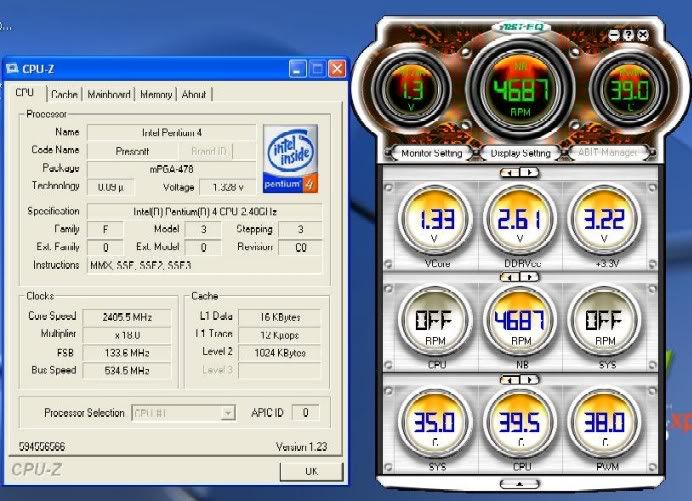Click the Level 2 value 1024 KBytes
The width and height of the screenshot is (692, 501).
(280, 353)
